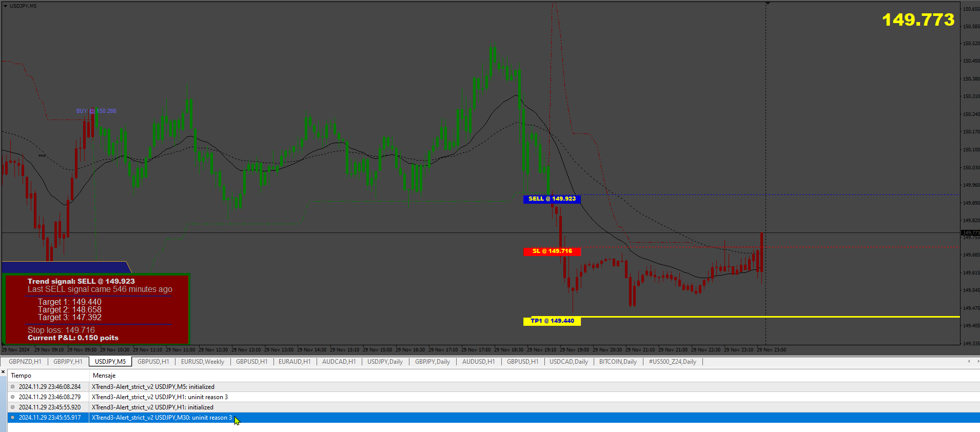Open the USDJPY,M5 chart title arrow
Viewport: 980px width, 432px height.
(5, 6)
